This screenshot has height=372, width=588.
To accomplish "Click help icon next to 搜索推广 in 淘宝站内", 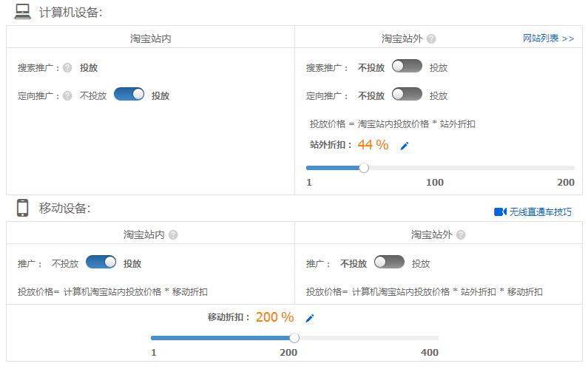I will [67, 68].
